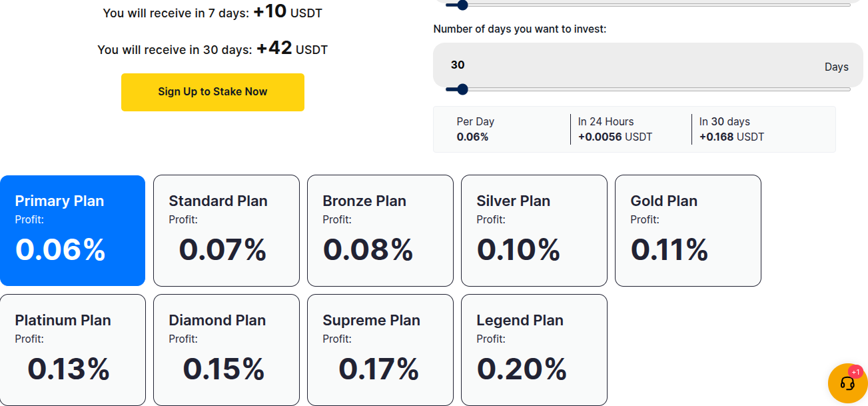Image resolution: width=868 pixels, height=406 pixels.
Task: Open the support chat headset icon
Action: [x=847, y=383]
